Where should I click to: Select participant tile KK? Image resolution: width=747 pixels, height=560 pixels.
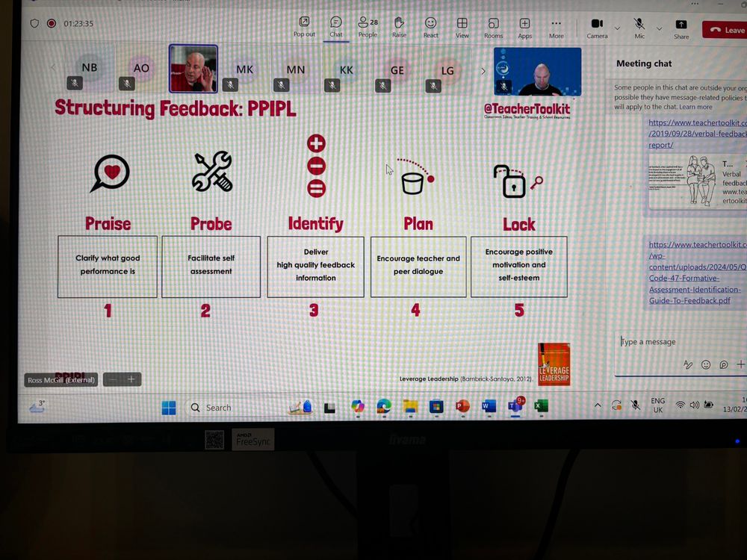coord(347,71)
